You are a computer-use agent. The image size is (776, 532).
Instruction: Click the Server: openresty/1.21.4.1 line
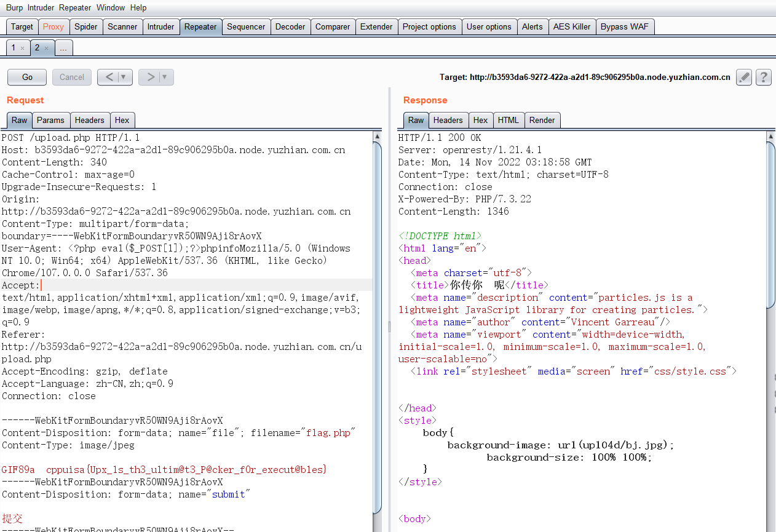(x=470, y=149)
